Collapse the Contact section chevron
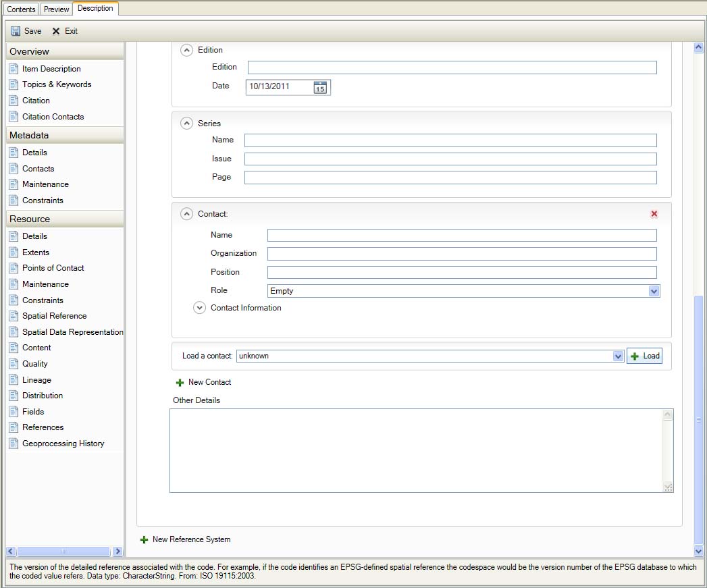 tap(186, 214)
